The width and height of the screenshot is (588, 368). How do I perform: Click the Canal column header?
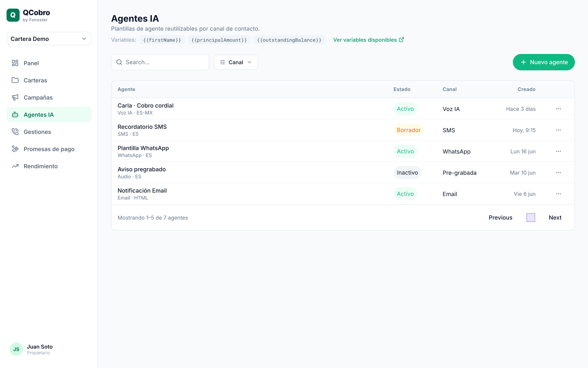[x=450, y=89]
